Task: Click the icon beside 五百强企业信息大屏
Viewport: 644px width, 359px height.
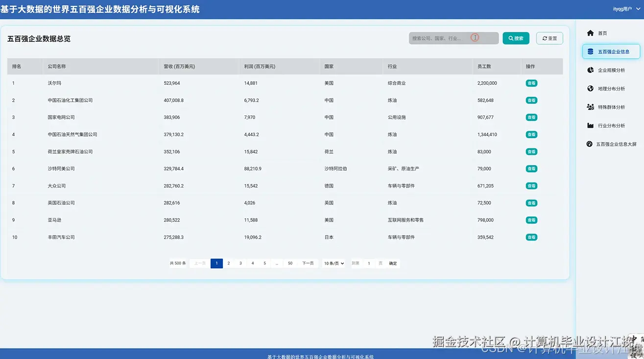Action: tap(590, 144)
